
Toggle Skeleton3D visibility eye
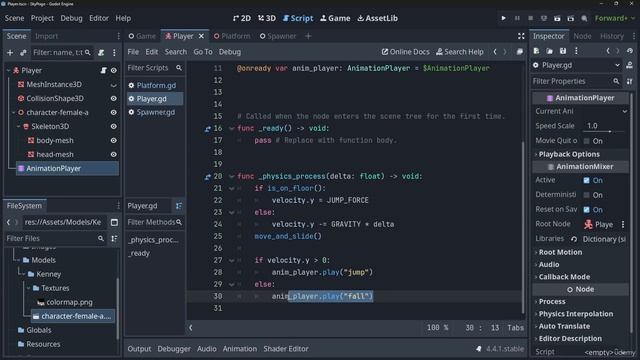tap(114, 127)
